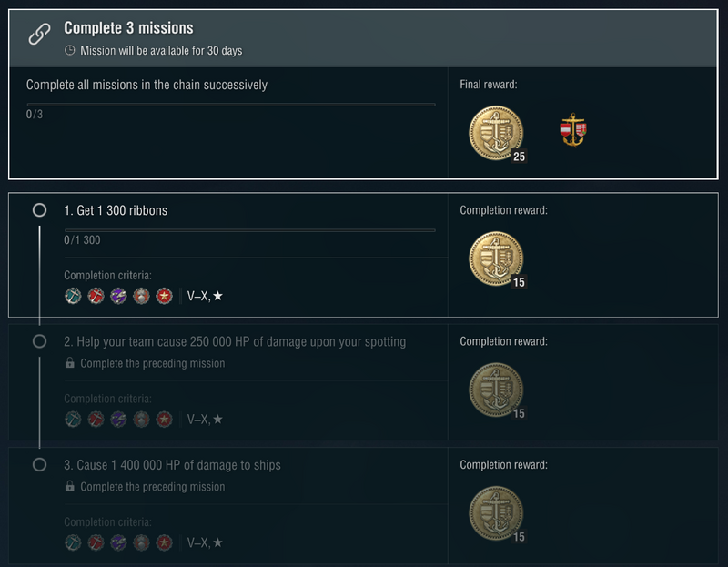Click the teal anchor criteria icon in mission 1
Image resolution: width=728 pixels, height=567 pixels.
73,296
